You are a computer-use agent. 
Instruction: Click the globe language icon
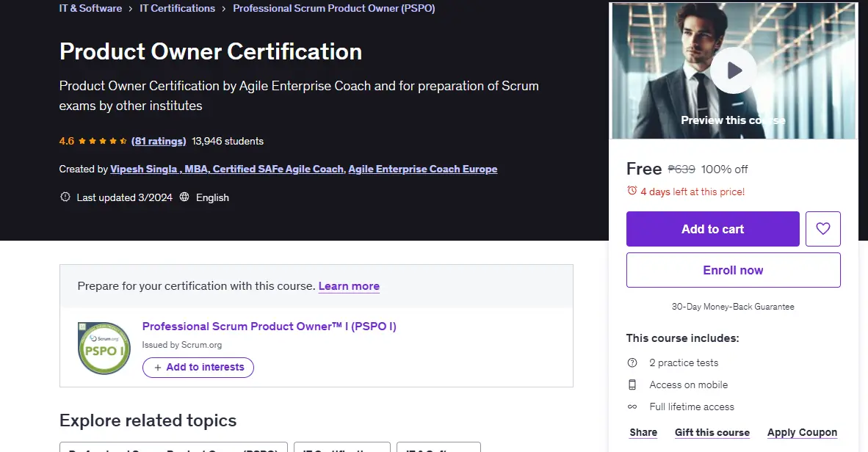[184, 197]
